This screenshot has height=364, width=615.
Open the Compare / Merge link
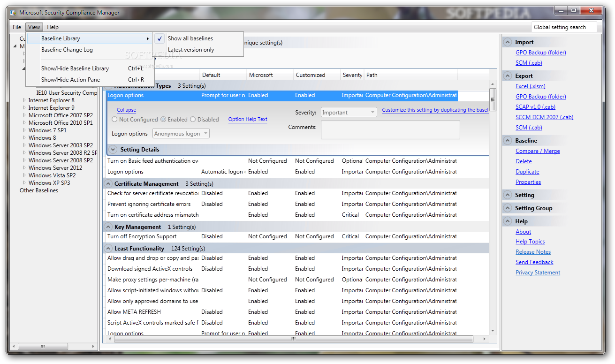click(538, 151)
